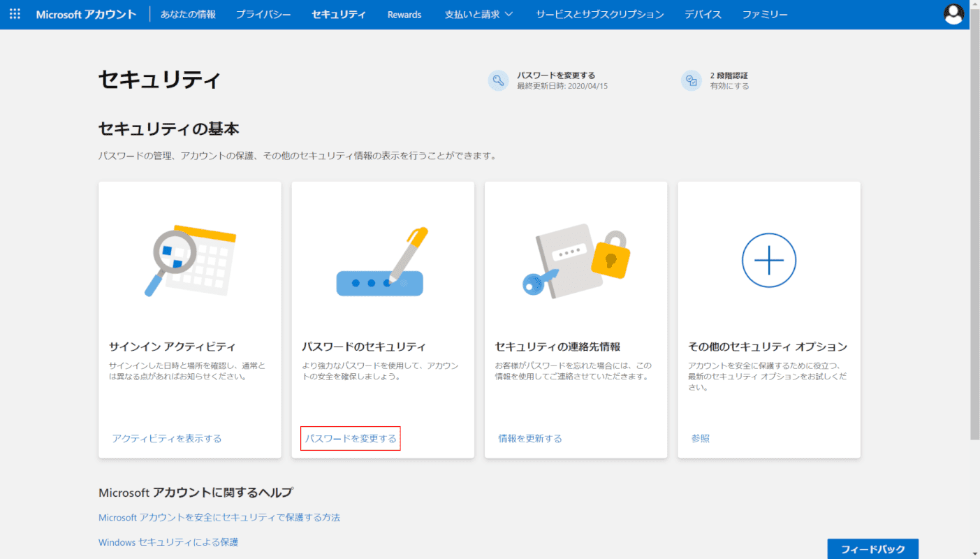Screen dimensions: 980x559
Task: Open Microsoft アカウントを安全に保護する方法 help link
Action: coord(219,518)
